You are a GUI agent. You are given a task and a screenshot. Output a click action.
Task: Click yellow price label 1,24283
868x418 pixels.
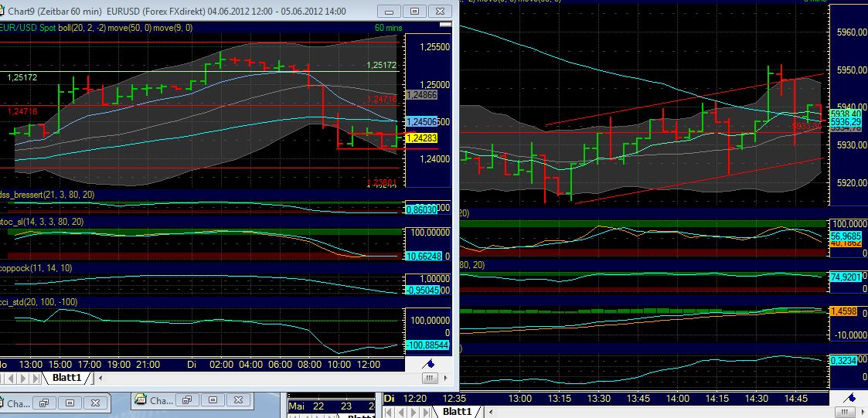coord(422,138)
